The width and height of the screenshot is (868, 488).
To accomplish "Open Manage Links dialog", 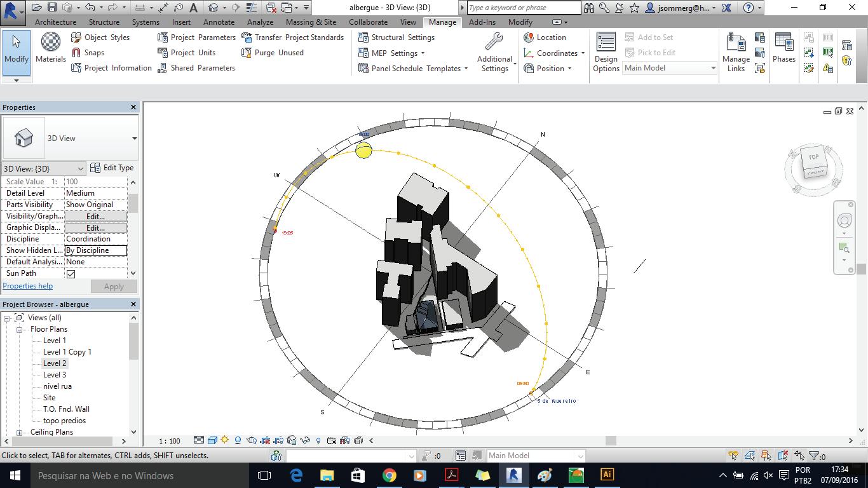I will tap(736, 52).
